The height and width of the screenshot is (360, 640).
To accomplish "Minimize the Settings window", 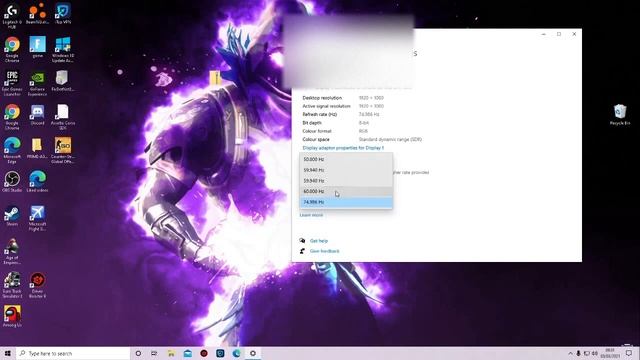I will 544,34.
